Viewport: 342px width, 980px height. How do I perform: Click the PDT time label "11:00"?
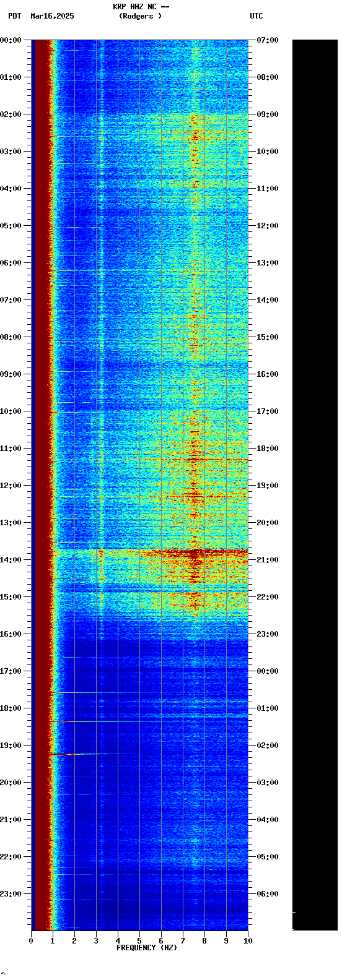11,449
